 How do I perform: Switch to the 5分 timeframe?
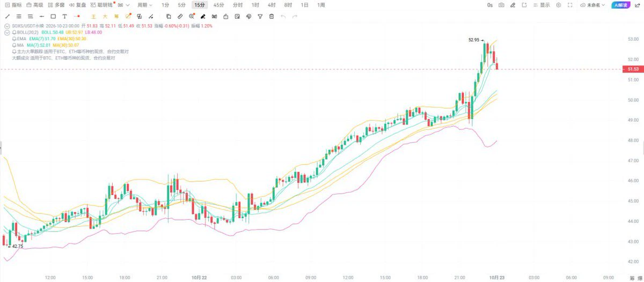(182, 5)
